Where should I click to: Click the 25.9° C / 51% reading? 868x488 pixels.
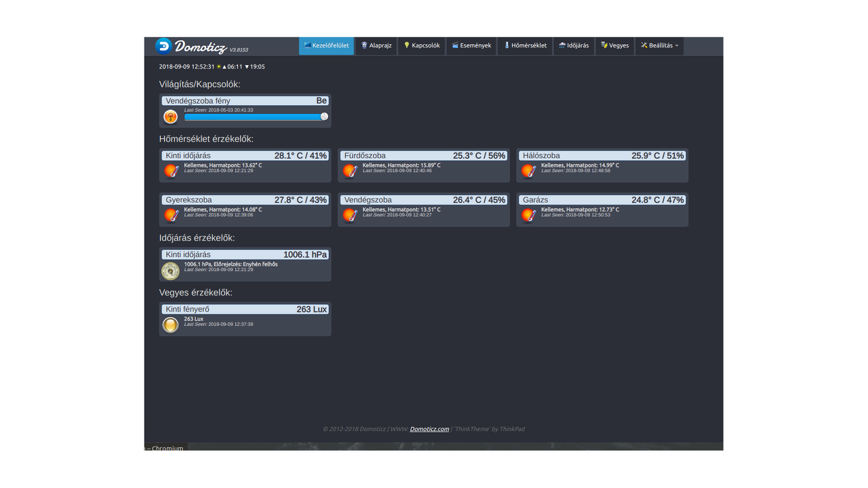pos(658,156)
